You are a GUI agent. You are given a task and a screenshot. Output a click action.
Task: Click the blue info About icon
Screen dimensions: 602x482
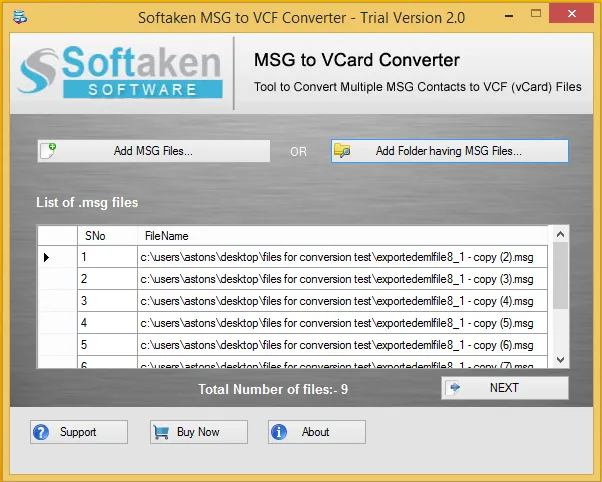coord(279,432)
